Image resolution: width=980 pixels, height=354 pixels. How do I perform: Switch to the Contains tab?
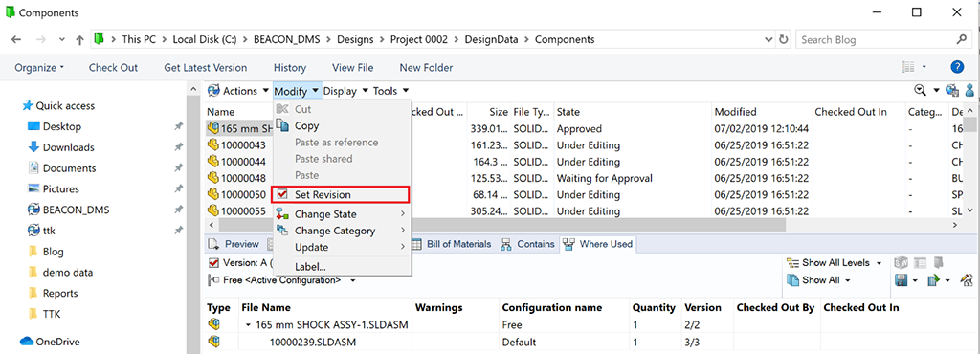[x=528, y=244]
